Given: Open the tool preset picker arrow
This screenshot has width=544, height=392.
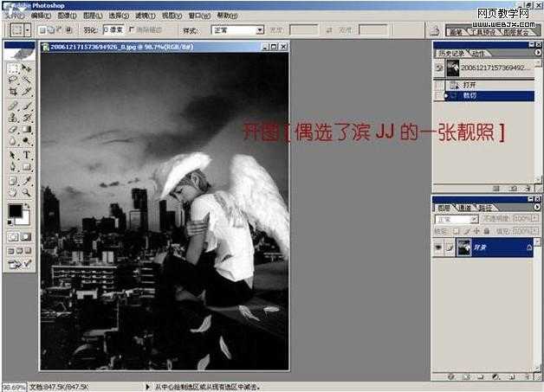Looking at the screenshot, I should coord(28,30).
